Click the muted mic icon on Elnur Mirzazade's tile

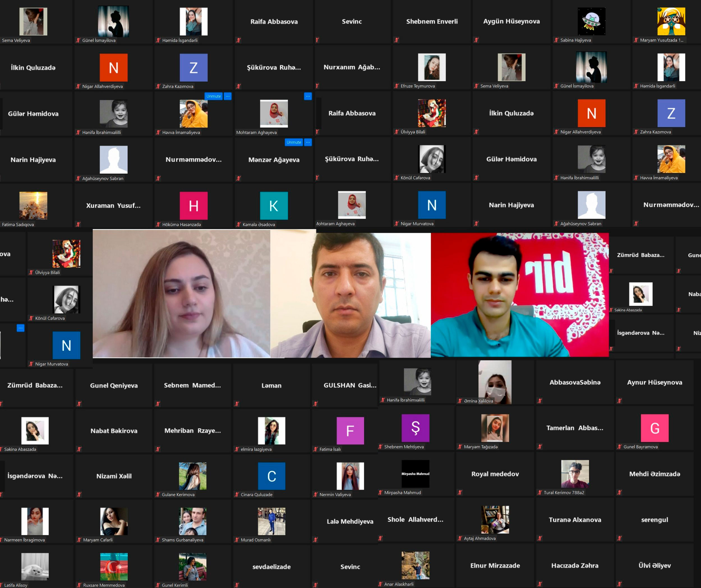tap(460, 584)
